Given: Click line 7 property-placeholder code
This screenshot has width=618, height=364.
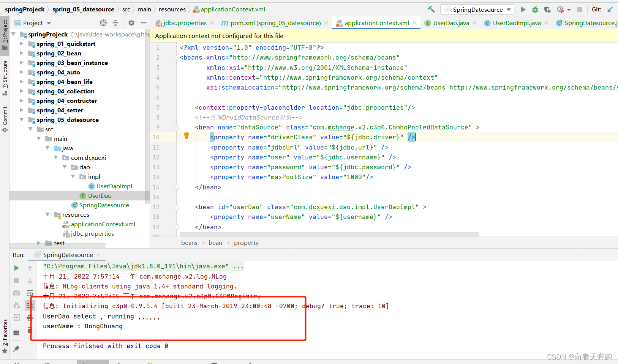Looking at the screenshot, I should 305,107.
